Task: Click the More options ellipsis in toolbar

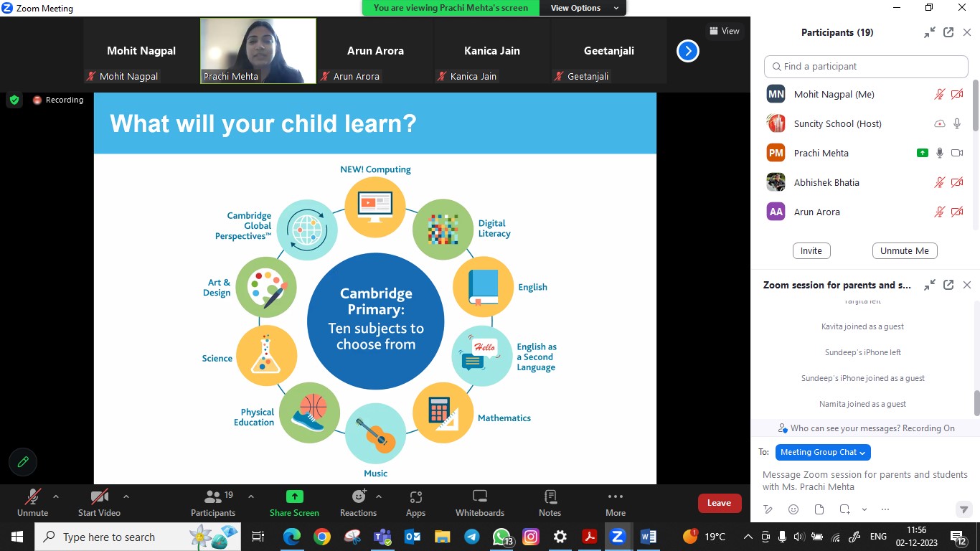Action: [615, 496]
